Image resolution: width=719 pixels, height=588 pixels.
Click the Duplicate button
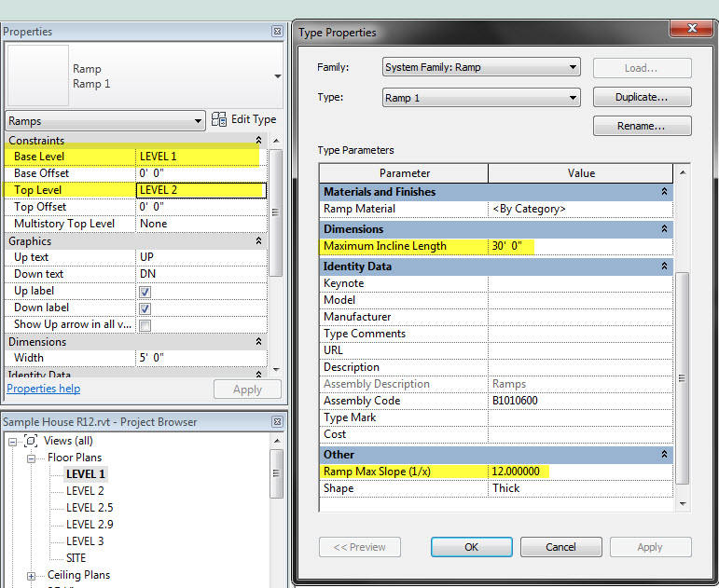point(642,98)
